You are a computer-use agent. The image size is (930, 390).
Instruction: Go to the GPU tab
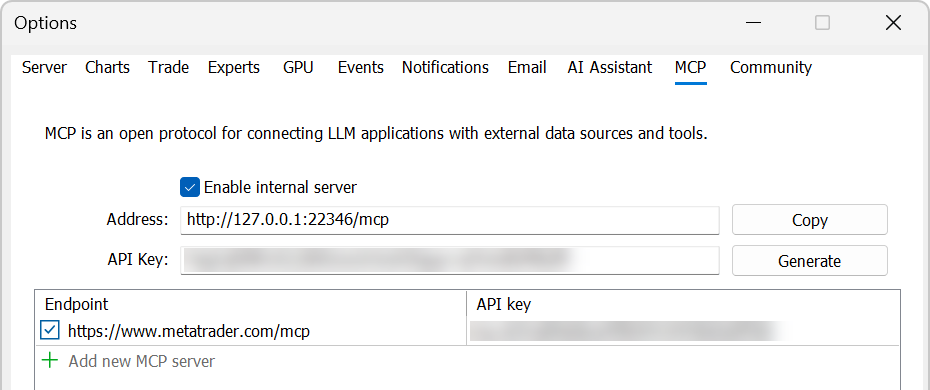click(x=298, y=68)
